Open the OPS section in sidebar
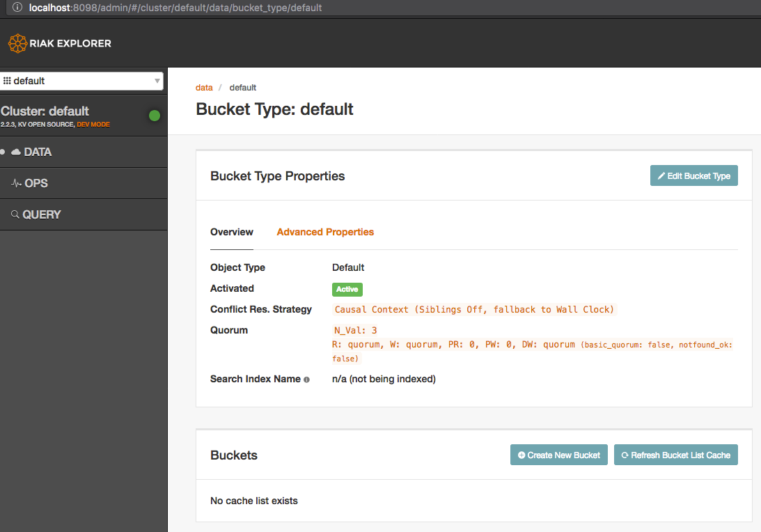Viewport: 761px width, 532px height. pos(84,183)
